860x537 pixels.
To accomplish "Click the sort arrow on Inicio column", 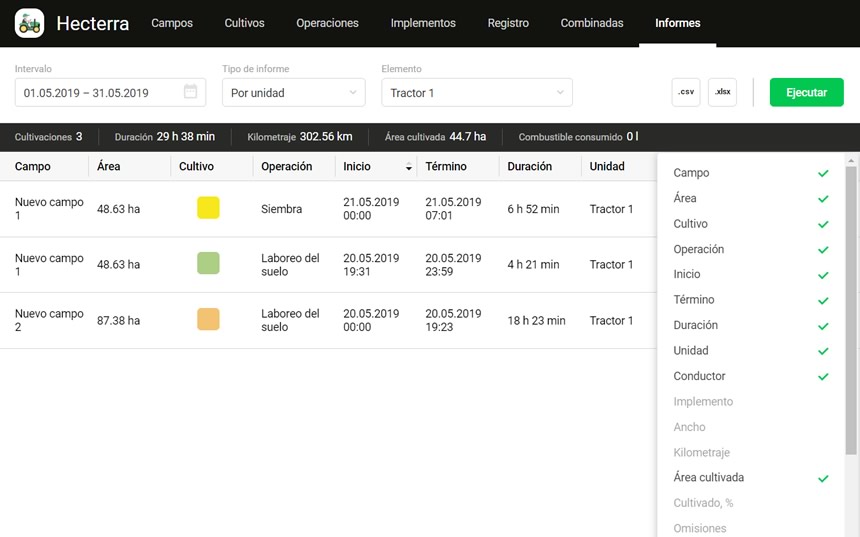I will tap(408, 167).
